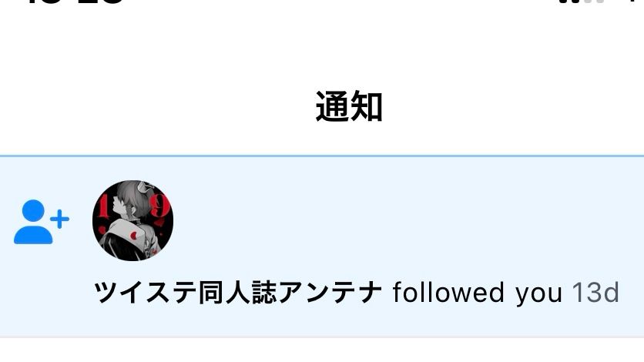Click the empty white area below the notification
Image resolution: width=644 pixels, height=362 pixels.
(322, 351)
